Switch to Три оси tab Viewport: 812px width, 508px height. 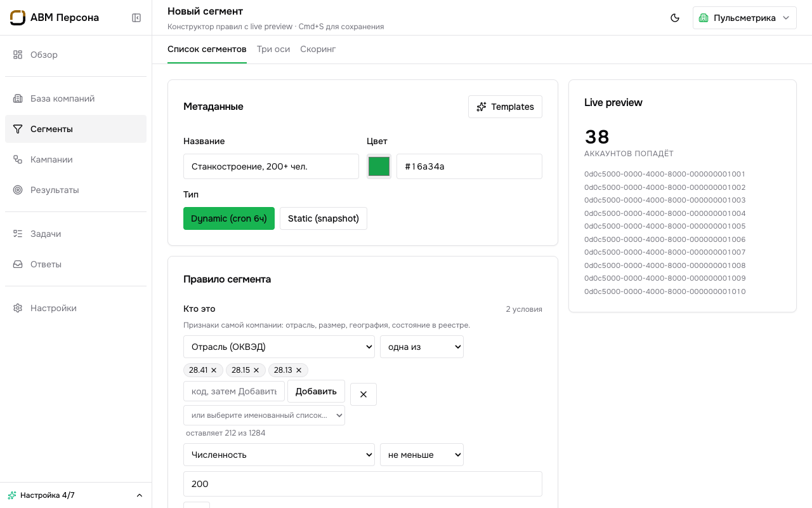click(x=273, y=50)
